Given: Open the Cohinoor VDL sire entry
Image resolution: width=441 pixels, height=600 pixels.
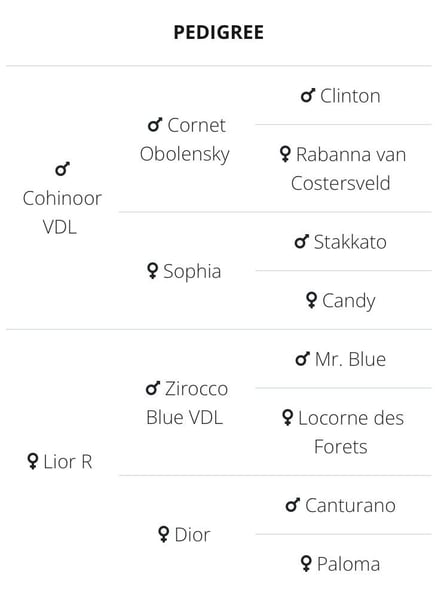Looking at the screenshot, I should click(62, 212).
